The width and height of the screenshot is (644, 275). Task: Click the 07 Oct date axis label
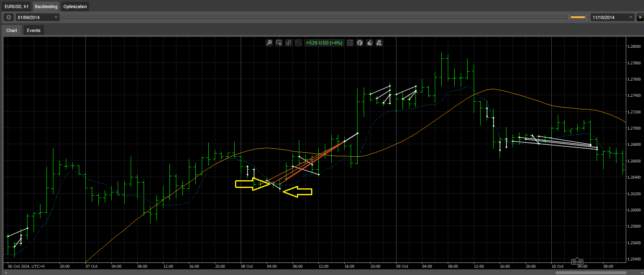tap(91, 266)
